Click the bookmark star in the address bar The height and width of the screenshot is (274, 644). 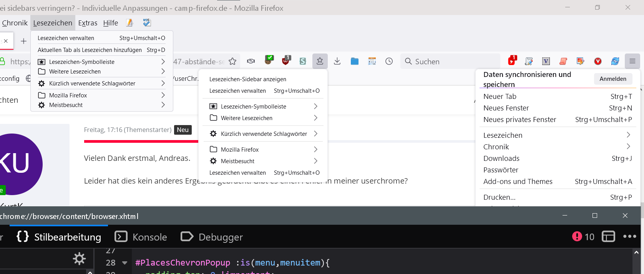point(232,62)
